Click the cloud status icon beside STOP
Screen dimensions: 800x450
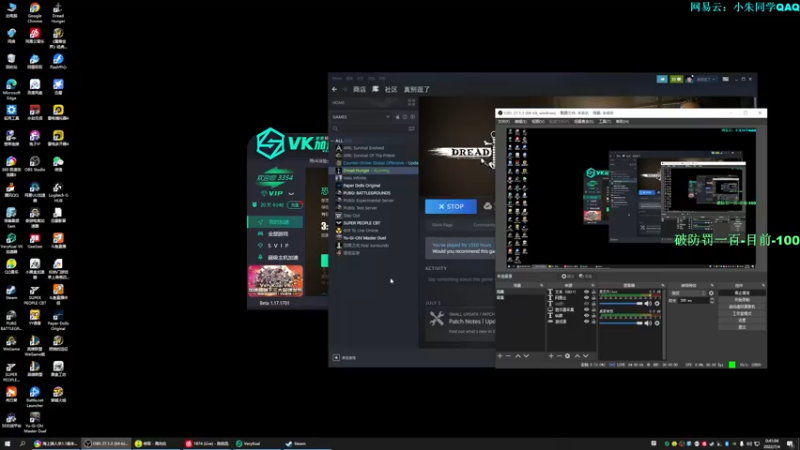[x=488, y=206]
